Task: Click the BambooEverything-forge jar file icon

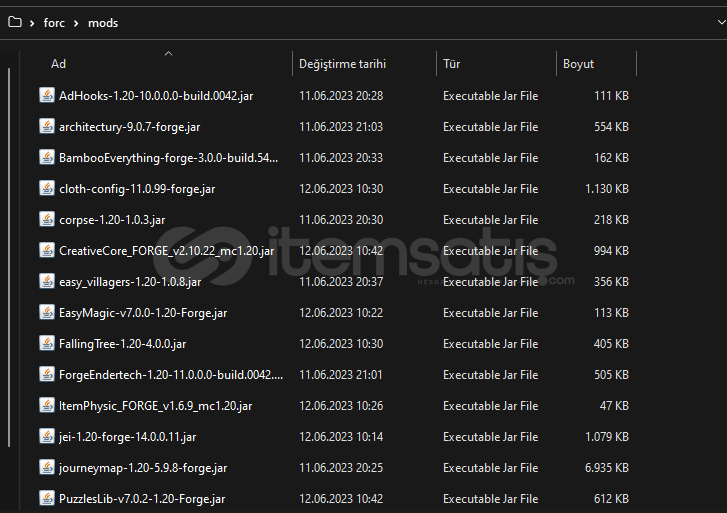Action: click(47, 157)
